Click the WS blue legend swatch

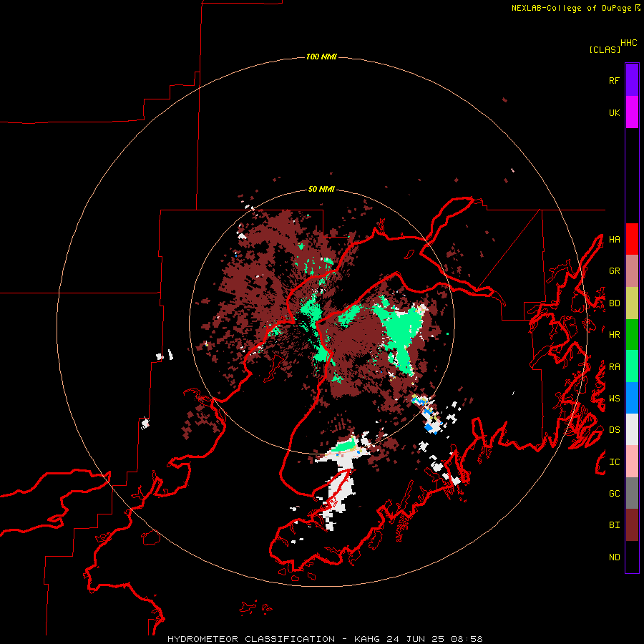pos(632,398)
